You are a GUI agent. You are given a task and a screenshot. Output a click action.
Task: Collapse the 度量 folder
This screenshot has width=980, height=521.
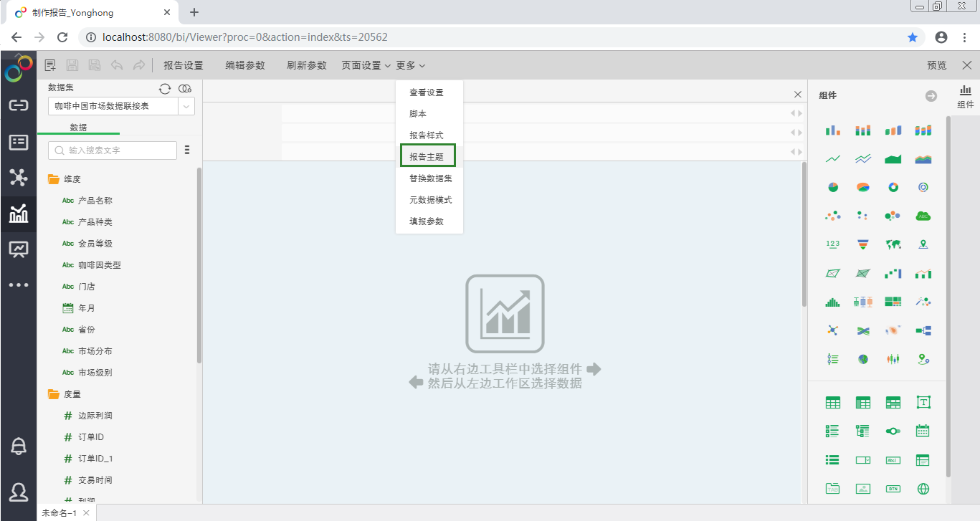point(54,394)
